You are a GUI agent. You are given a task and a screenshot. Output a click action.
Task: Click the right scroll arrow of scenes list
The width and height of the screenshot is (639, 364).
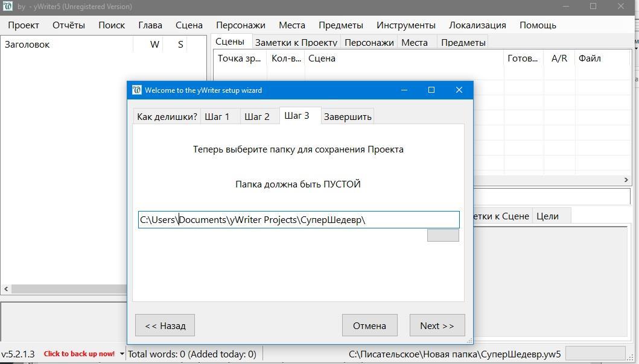tap(626, 180)
